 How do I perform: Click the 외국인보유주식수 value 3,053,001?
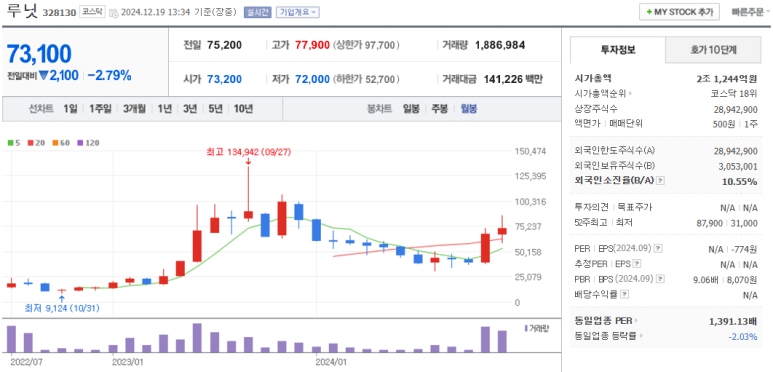(738, 166)
